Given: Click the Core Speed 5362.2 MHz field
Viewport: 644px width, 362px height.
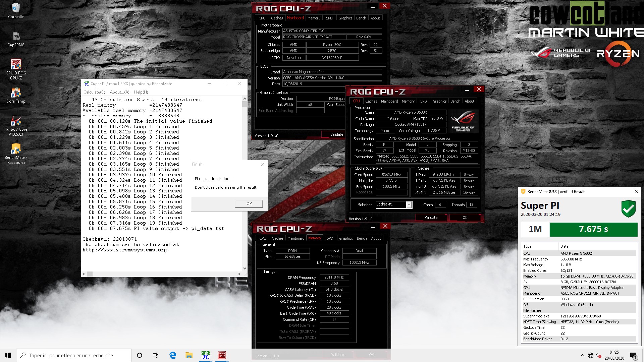Looking at the screenshot, I should (391, 175).
